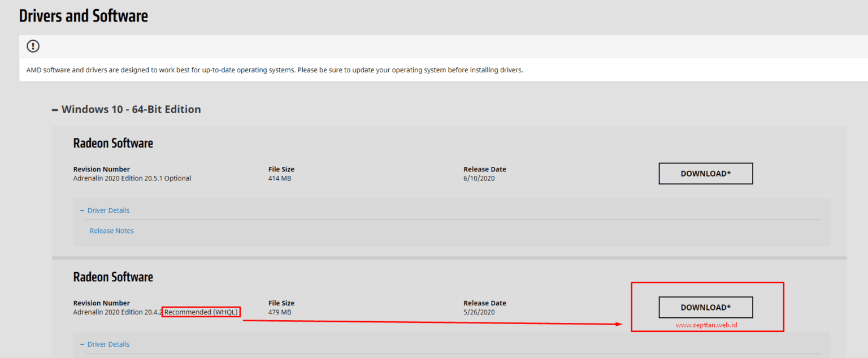Select release date 5/26/2020

[x=479, y=312]
